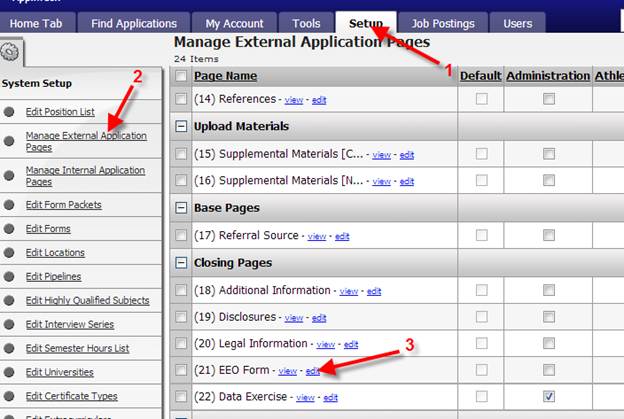
Task: Collapse the Upload Materials section
Action: pyautogui.click(x=181, y=127)
